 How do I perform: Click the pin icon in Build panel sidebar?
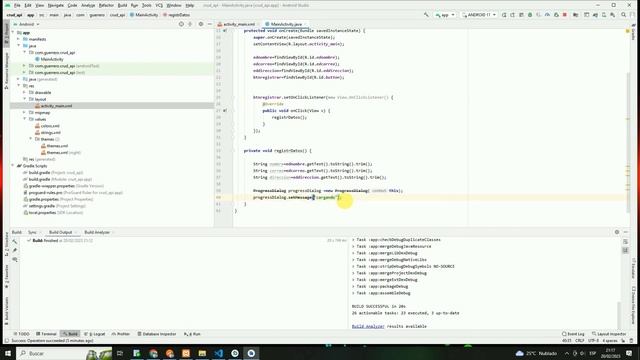[15, 250]
